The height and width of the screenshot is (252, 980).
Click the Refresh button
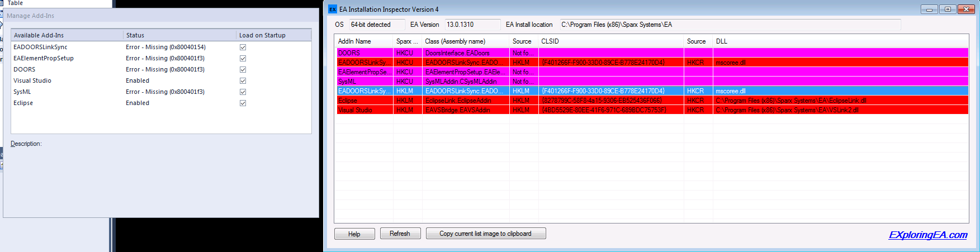(x=400, y=234)
